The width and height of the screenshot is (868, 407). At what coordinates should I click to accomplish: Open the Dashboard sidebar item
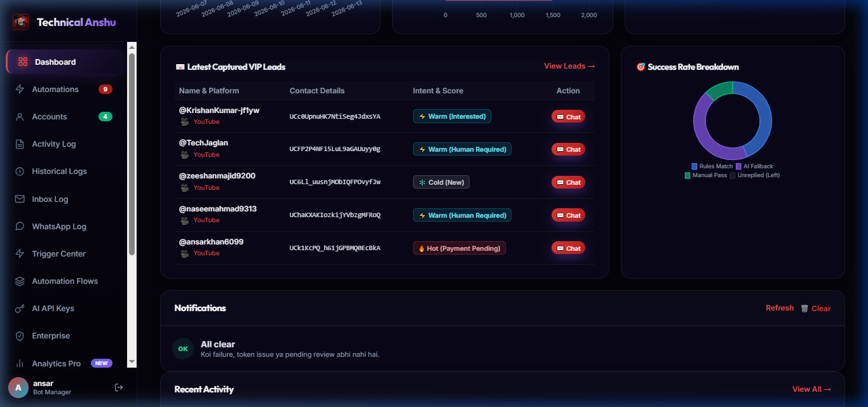click(64, 62)
